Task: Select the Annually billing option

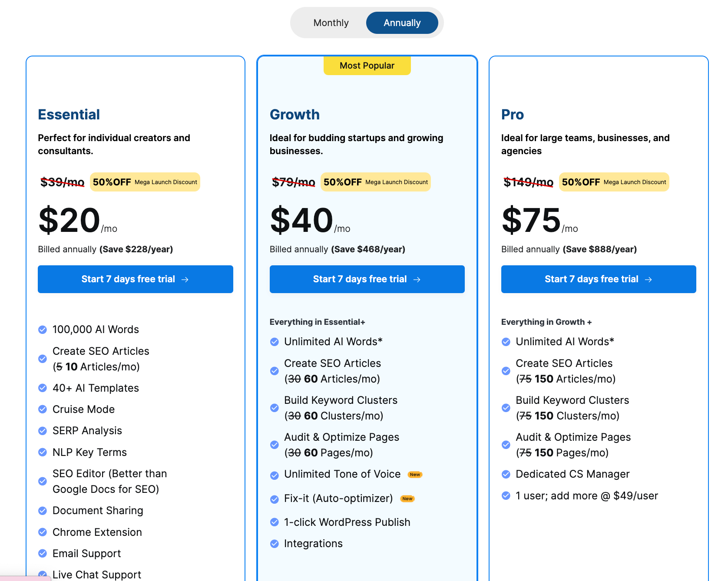Action: [x=402, y=23]
